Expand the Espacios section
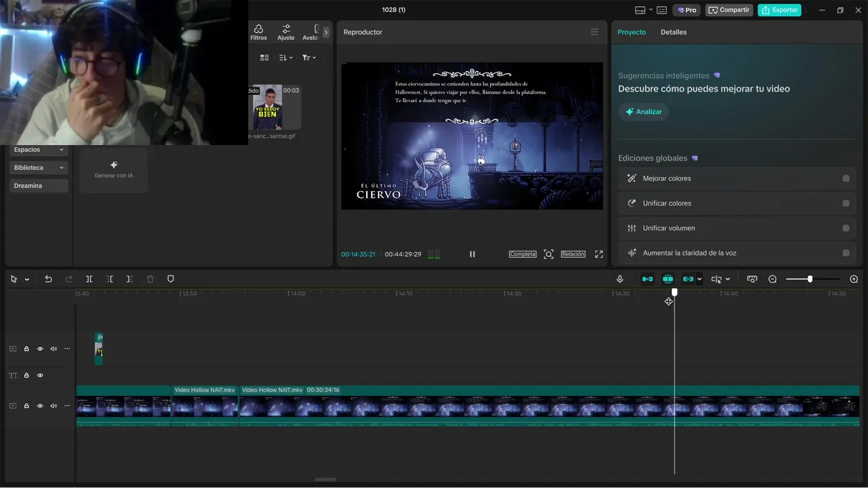The image size is (868, 488). [39, 150]
